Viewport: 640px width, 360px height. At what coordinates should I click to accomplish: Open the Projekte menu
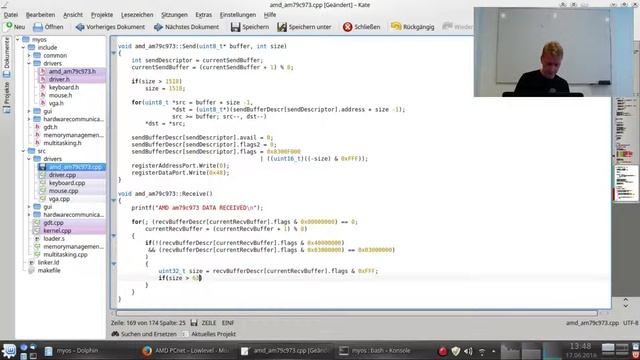[x=102, y=15]
